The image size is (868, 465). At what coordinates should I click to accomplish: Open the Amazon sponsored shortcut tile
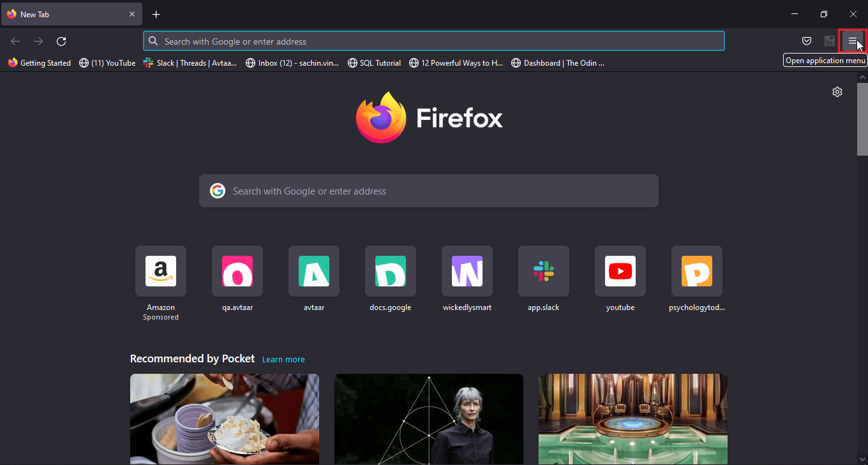click(x=161, y=271)
